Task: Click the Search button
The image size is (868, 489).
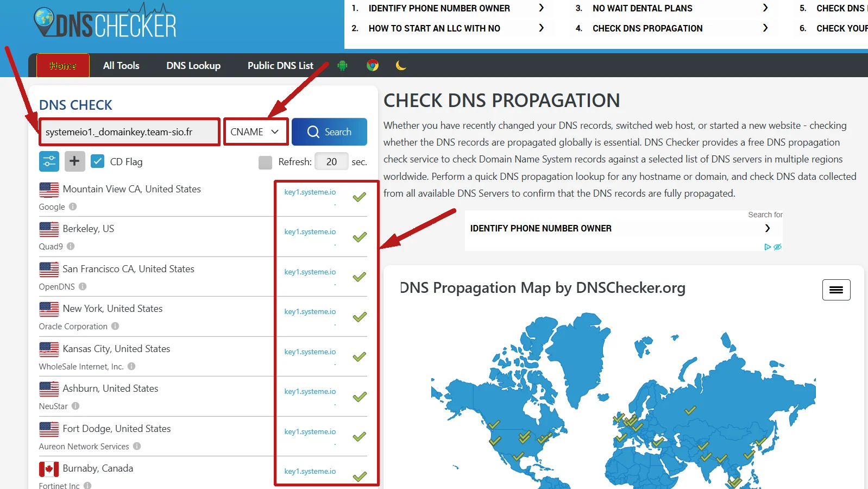Action: 329,132
